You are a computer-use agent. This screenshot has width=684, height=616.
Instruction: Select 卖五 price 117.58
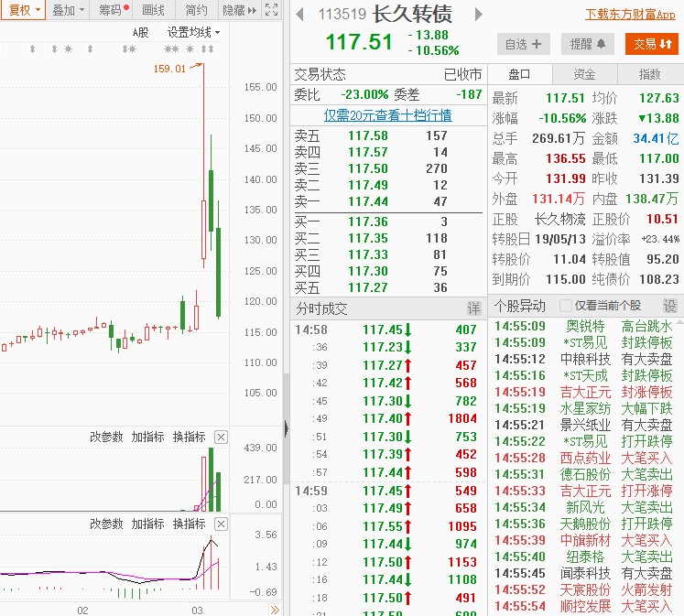(x=368, y=136)
